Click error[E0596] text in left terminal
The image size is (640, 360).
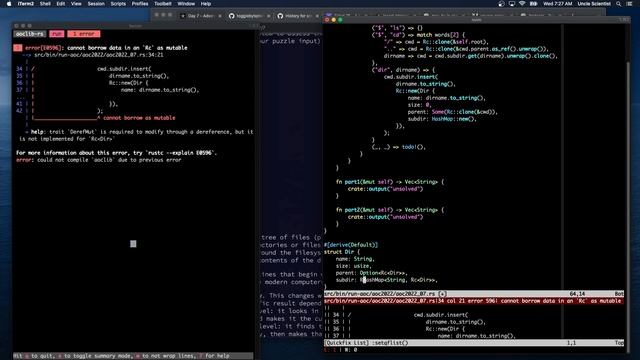(43, 48)
